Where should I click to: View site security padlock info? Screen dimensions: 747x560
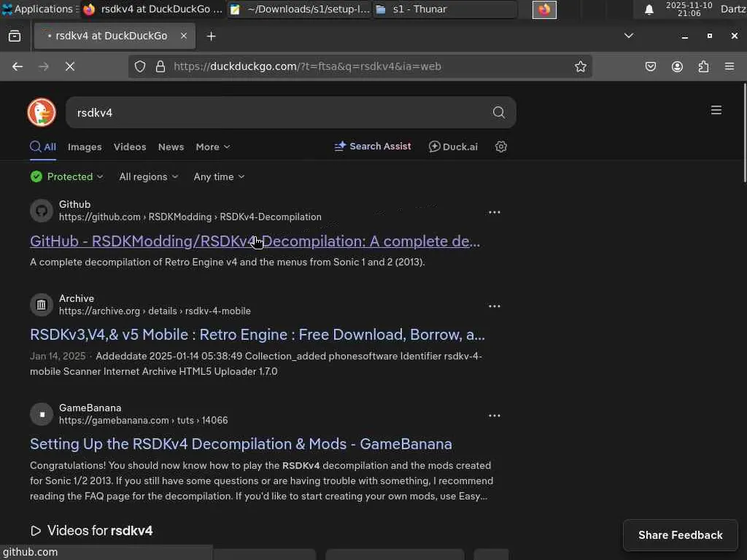tap(160, 66)
